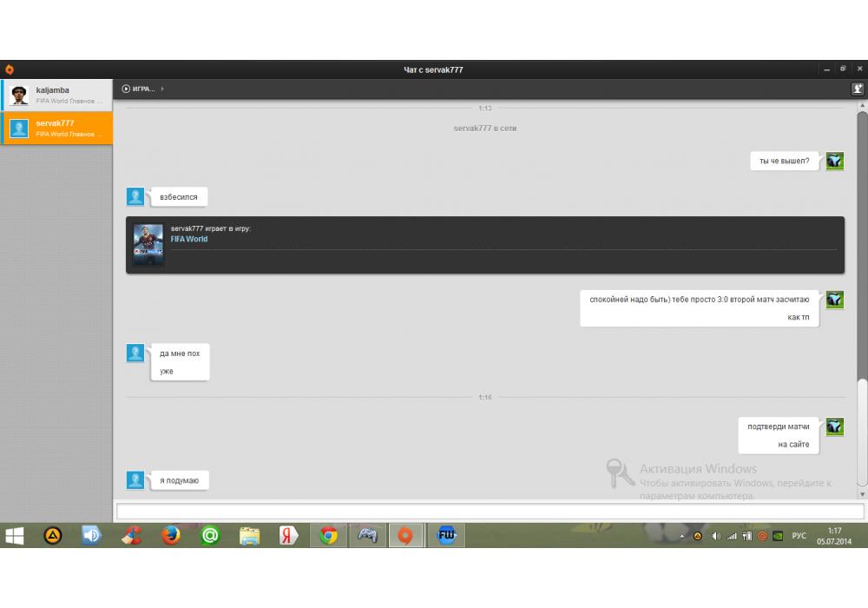Click avatar beside 'ты че вышел?' message

(x=835, y=162)
